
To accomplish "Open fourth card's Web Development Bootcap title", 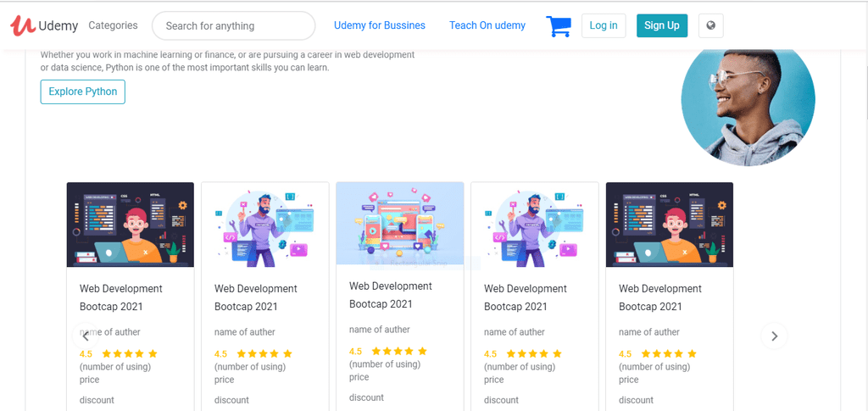I will tap(526, 297).
